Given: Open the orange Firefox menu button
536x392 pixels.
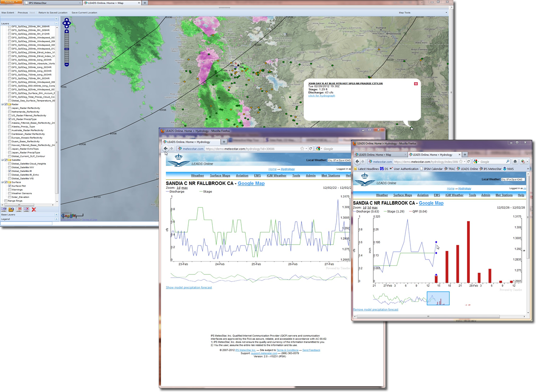Looking at the screenshot, I should 11,2.
